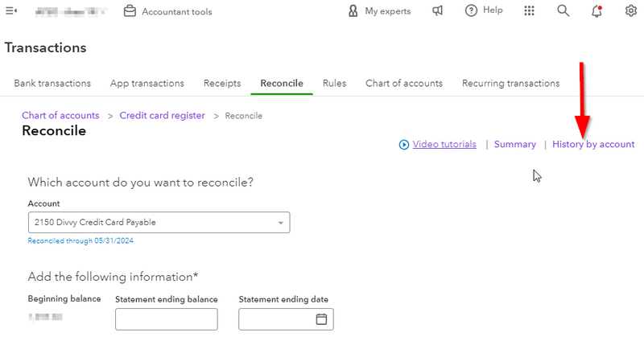The height and width of the screenshot is (341, 644).
Task: Open Accountant tools briefcase menu
Action: point(167,11)
